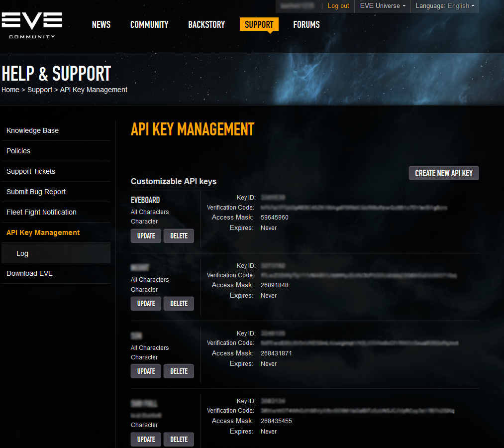The height and width of the screenshot is (448, 504).
Task: Update the EVEBOARD API key
Action: pyautogui.click(x=146, y=236)
